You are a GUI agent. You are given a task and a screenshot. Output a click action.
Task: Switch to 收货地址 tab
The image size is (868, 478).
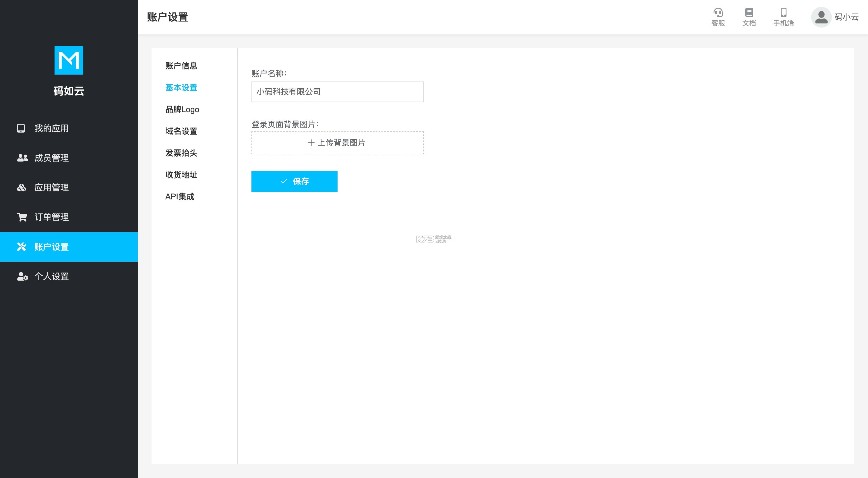click(181, 175)
